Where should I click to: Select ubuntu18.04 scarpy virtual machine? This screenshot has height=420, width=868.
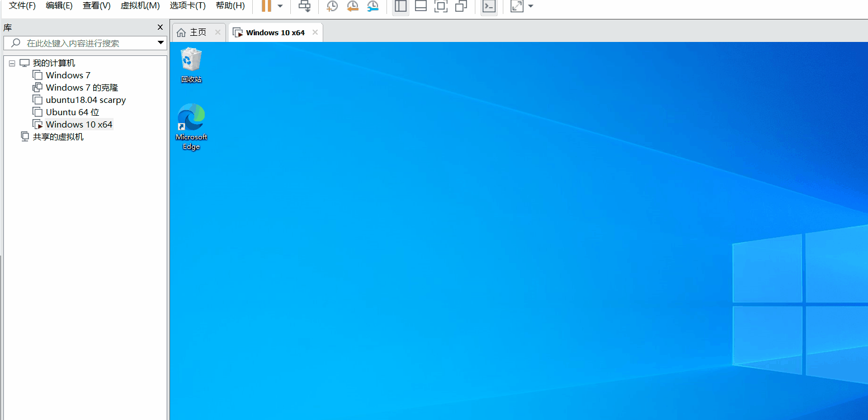tap(86, 100)
